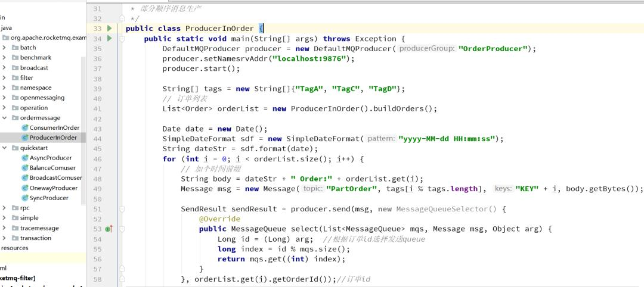Click the folder icon of the benchmark package

[x=15, y=58]
